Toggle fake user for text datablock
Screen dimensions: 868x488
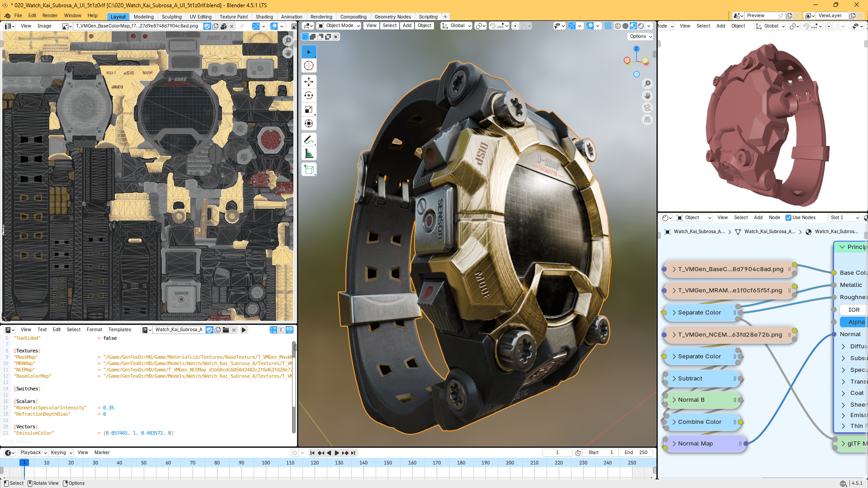click(210, 330)
